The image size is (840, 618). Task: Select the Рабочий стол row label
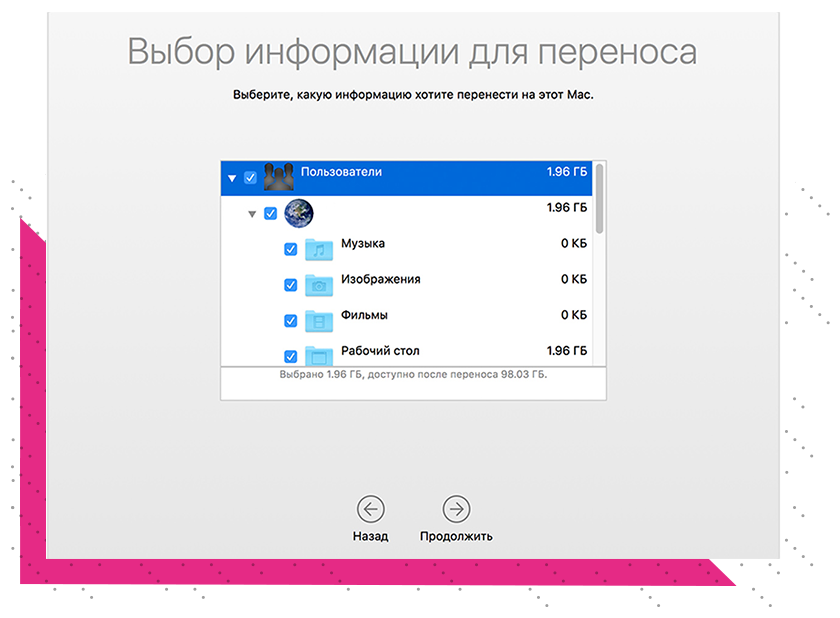[x=380, y=351]
